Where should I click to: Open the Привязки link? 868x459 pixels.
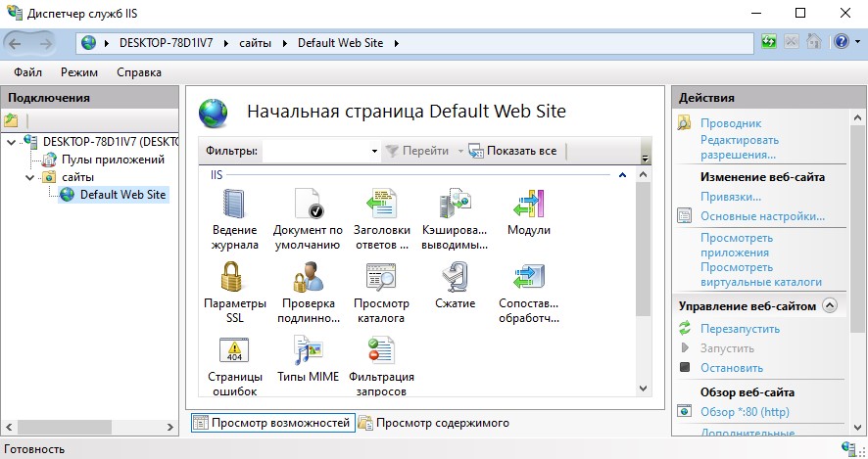click(731, 197)
